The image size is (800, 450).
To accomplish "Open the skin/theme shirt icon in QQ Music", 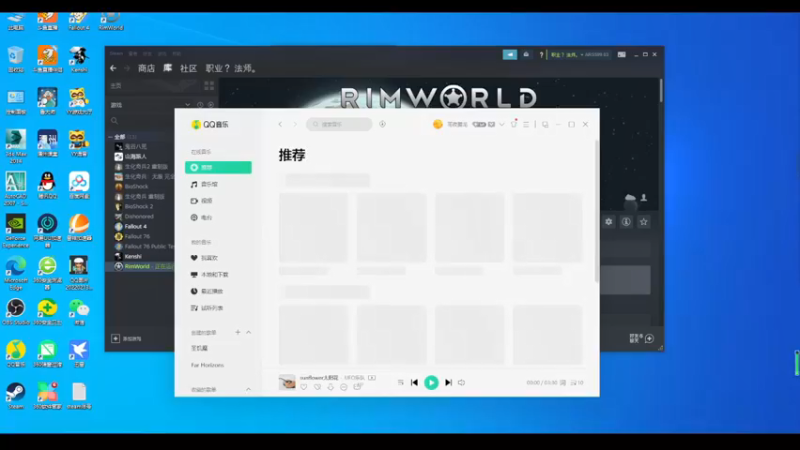I will tap(514, 124).
